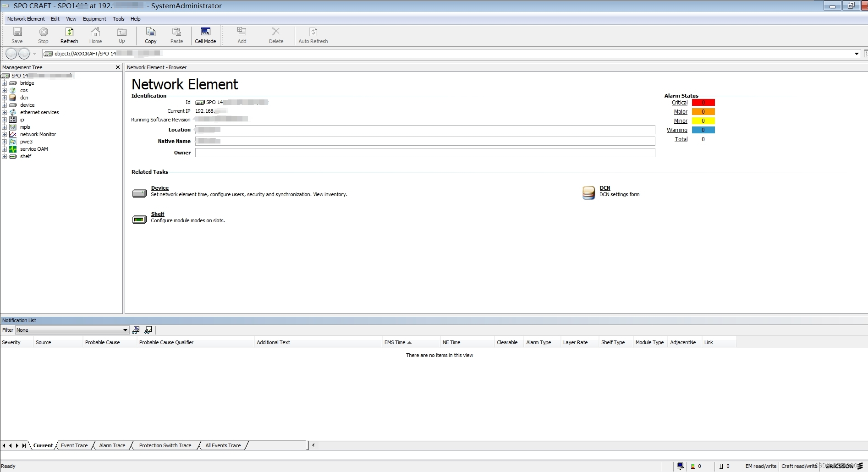Image resolution: width=868 pixels, height=472 pixels.
Task: Open the address bar history dropdown
Action: (857, 54)
